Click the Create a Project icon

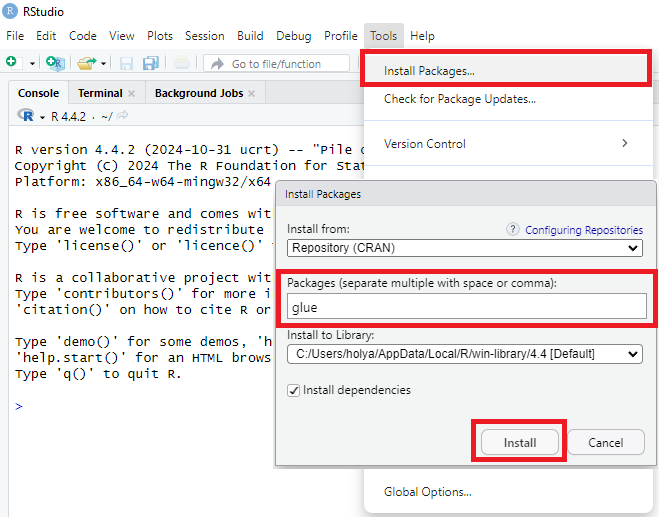[x=55, y=63]
